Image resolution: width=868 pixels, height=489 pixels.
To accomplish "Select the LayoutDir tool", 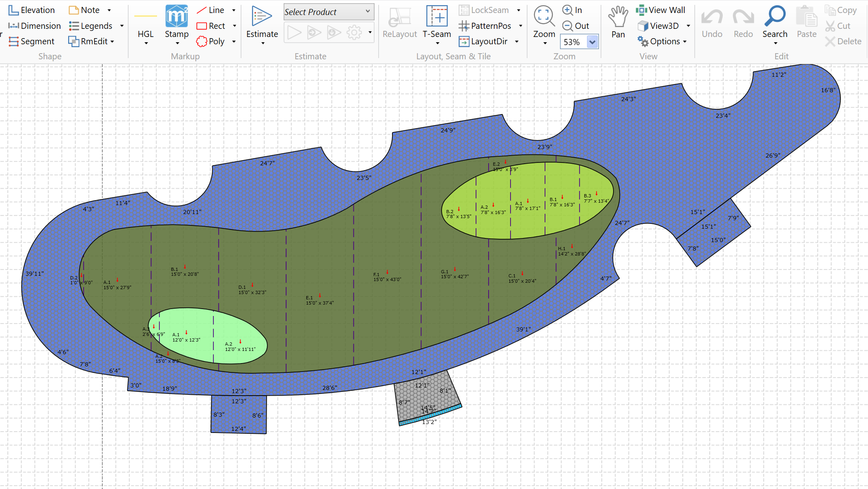I will coord(483,41).
